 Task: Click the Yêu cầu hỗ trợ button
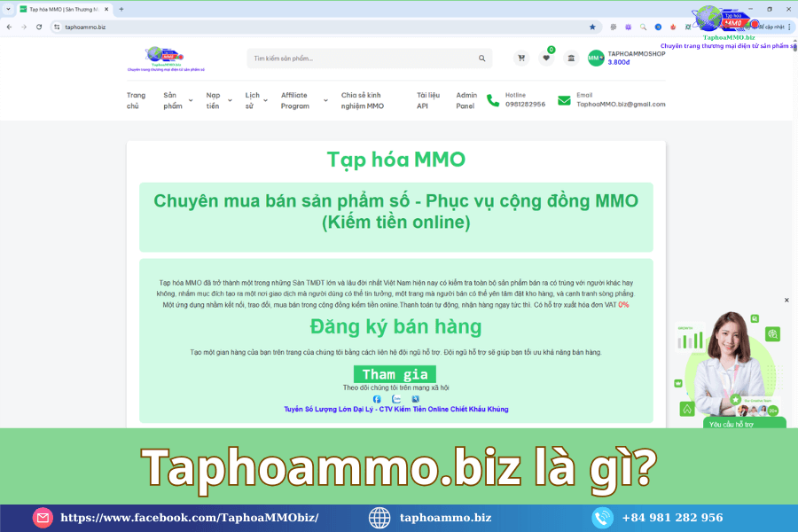tap(732, 424)
